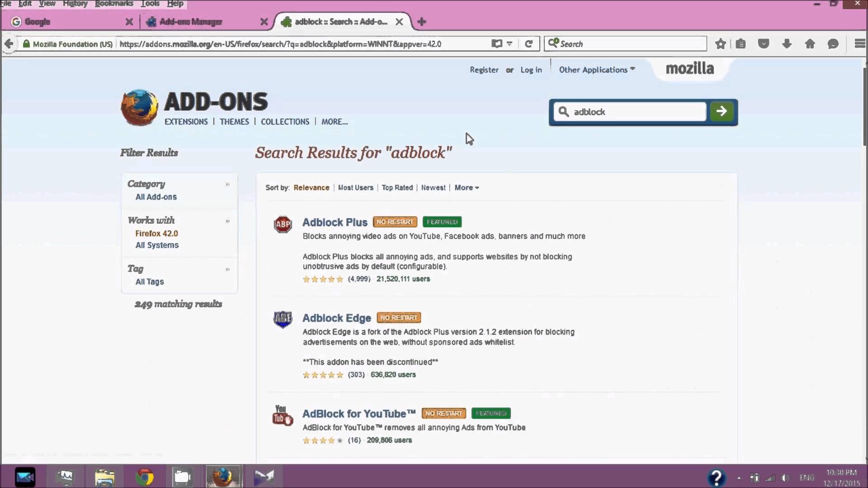The width and height of the screenshot is (868, 488).
Task: Click Log in link at top right
Action: (531, 70)
